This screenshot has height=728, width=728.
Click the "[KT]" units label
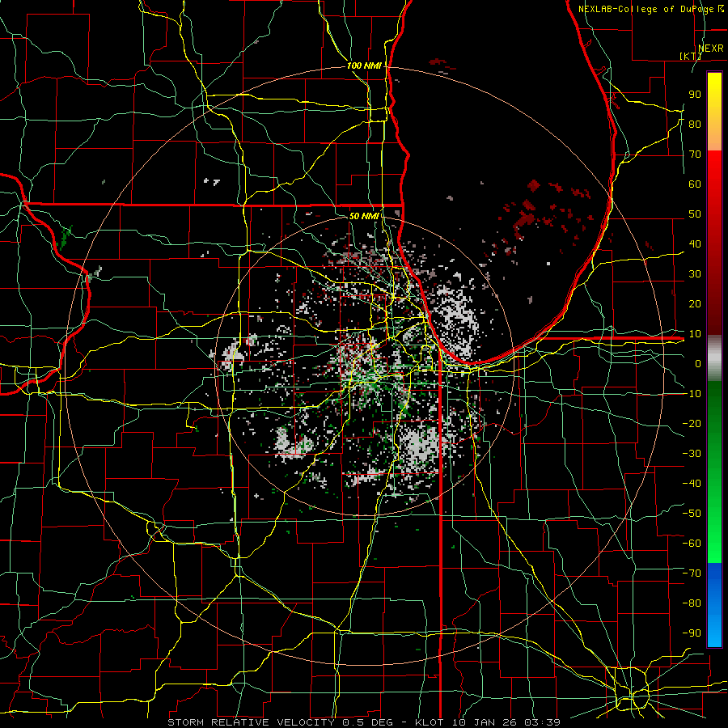point(691,56)
